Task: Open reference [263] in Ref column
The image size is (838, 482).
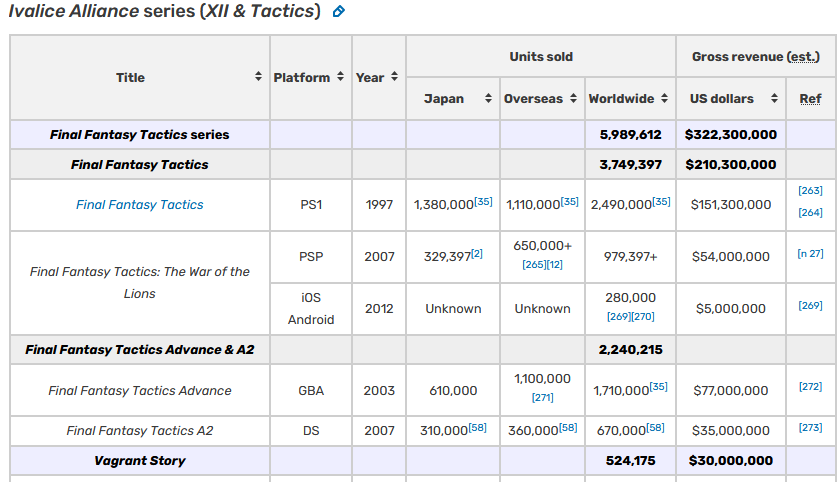Action: pos(810,191)
